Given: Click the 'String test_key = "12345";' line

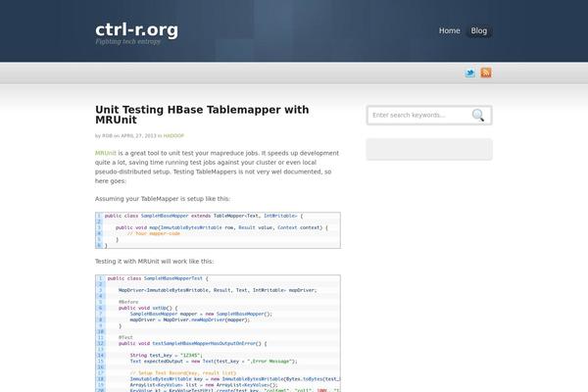Looking at the screenshot, I should click(167, 355).
